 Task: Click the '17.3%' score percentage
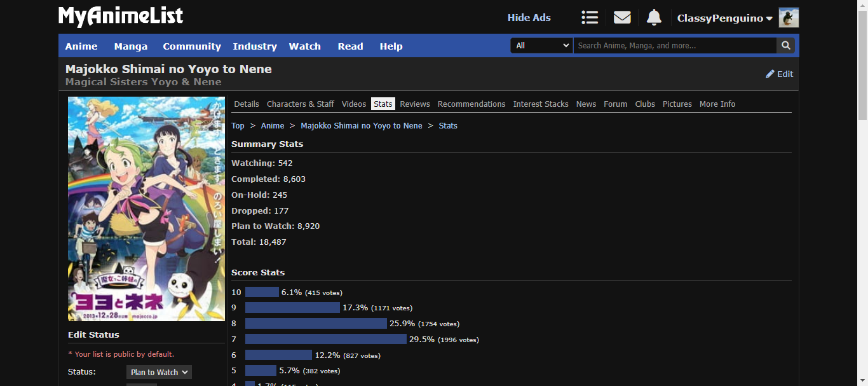pyautogui.click(x=355, y=308)
